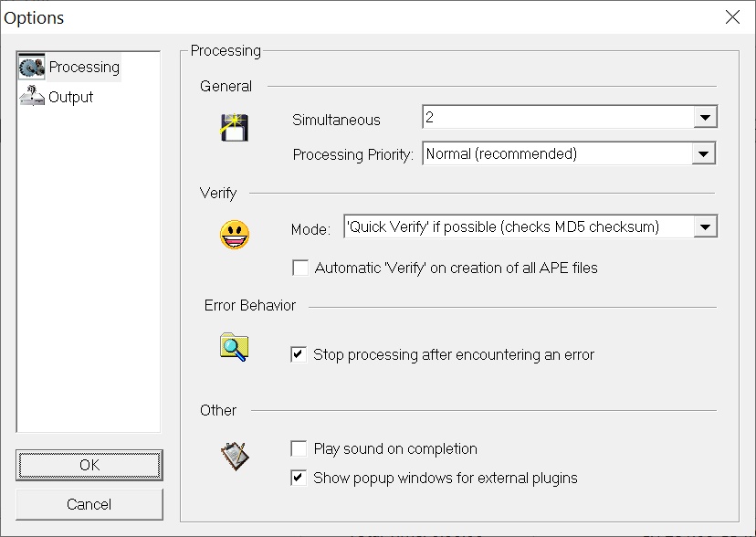Image resolution: width=756 pixels, height=537 pixels.
Task: Click the magnifier folder Error Behavior icon
Action: click(235, 347)
